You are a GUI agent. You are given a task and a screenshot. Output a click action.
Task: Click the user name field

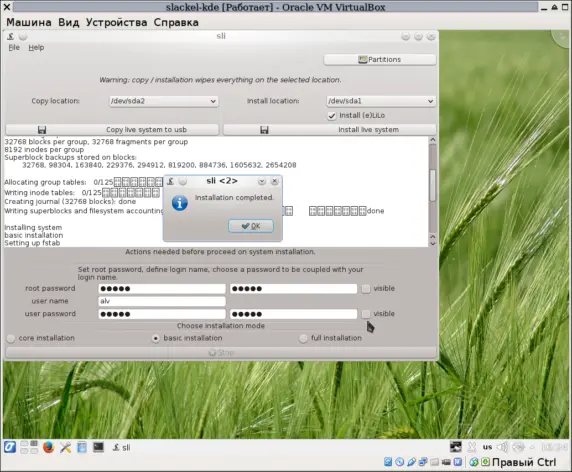click(162, 301)
